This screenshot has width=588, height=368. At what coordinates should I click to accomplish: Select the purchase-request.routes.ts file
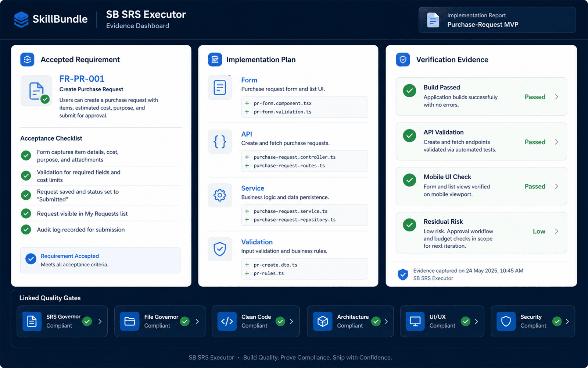tap(289, 166)
